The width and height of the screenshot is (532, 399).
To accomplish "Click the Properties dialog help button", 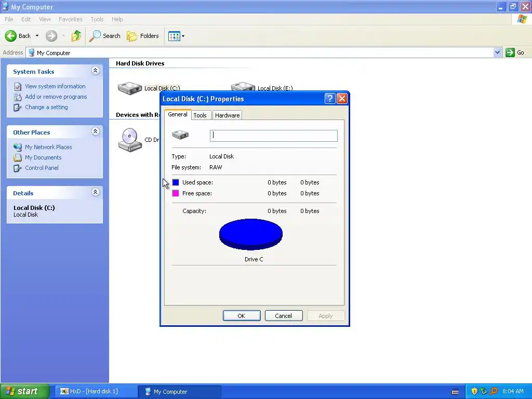I will click(x=330, y=98).
